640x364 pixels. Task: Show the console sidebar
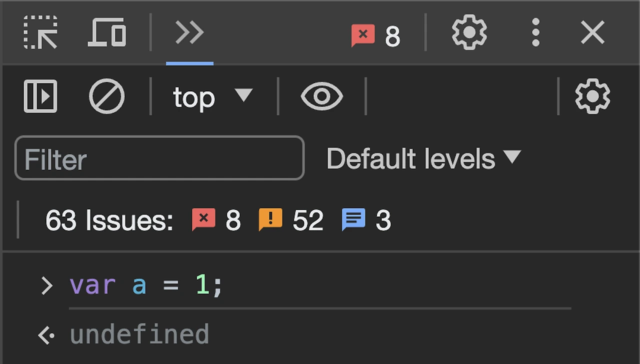[x=40, y=96]
